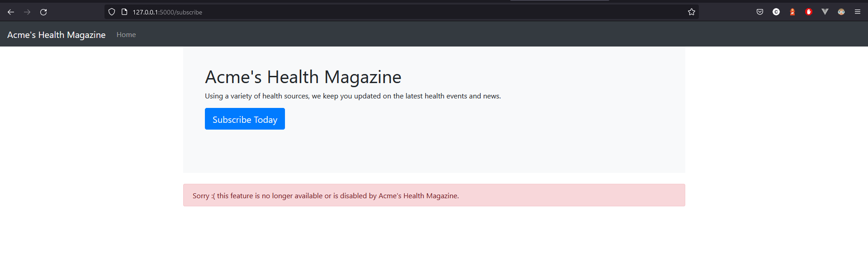This screenshot has width=868, height=261.
Task: Reload the current page
Action: [x=43, y=12]
